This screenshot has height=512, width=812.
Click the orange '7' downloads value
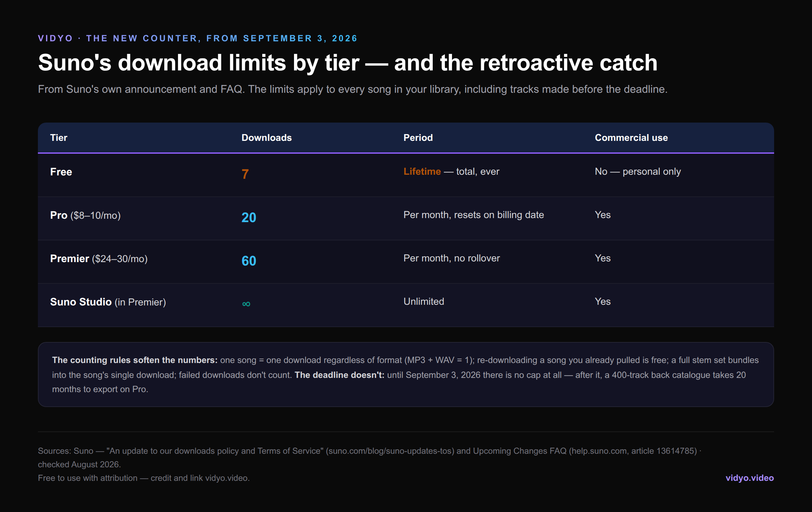(245, 174)
